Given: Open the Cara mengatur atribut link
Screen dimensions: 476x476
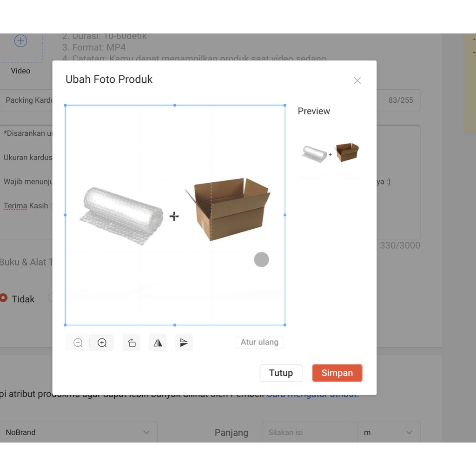Looking at the screenshot, I should [312, 394].
